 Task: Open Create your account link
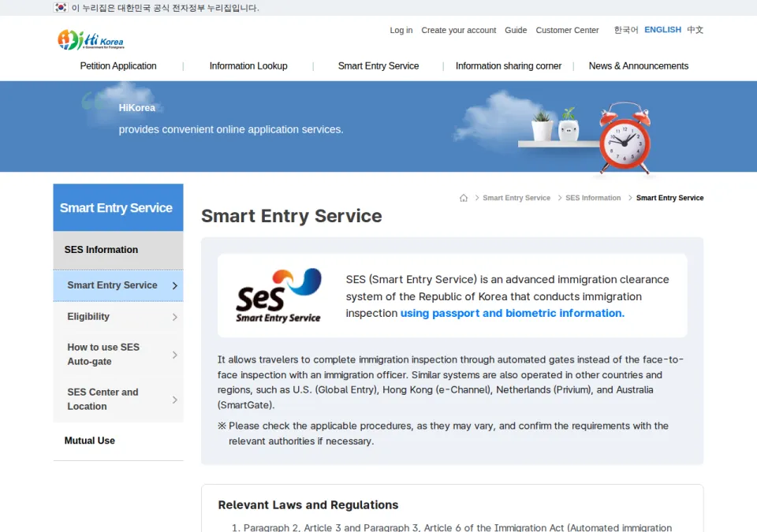coord(459,30)
